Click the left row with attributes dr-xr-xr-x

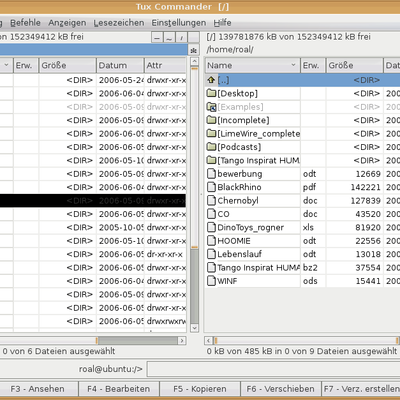[x=93, y=254]
